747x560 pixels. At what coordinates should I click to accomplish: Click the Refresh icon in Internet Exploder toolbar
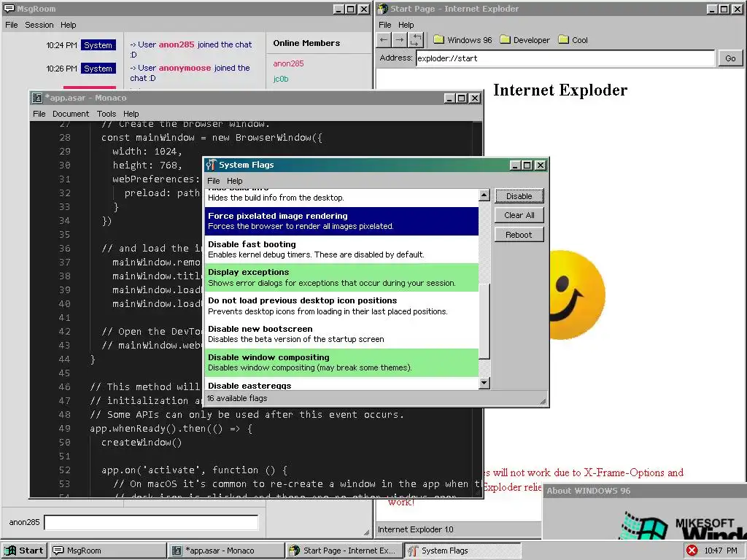[416, 40]
